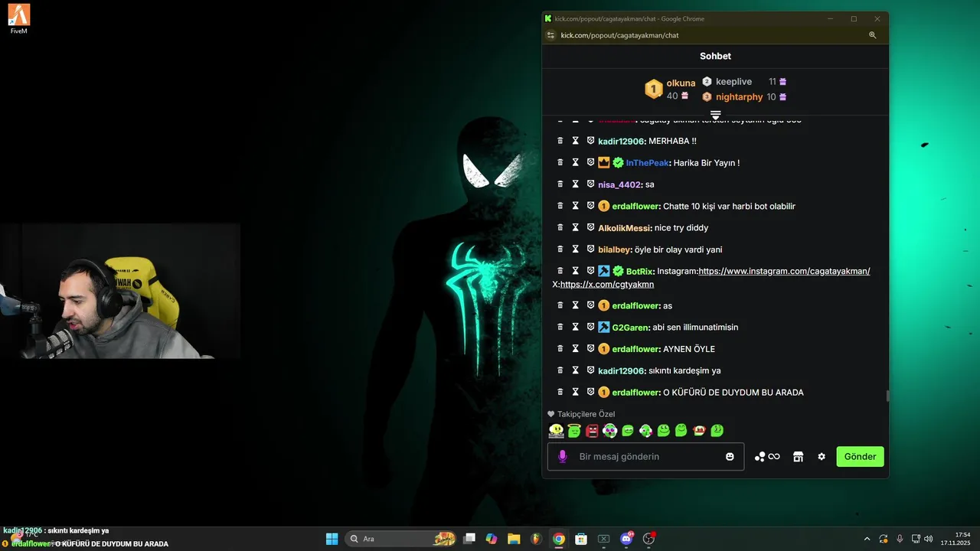Click bilalbey username in chat
This screenshot has width=980, height=551.
[x=615, y=249]
